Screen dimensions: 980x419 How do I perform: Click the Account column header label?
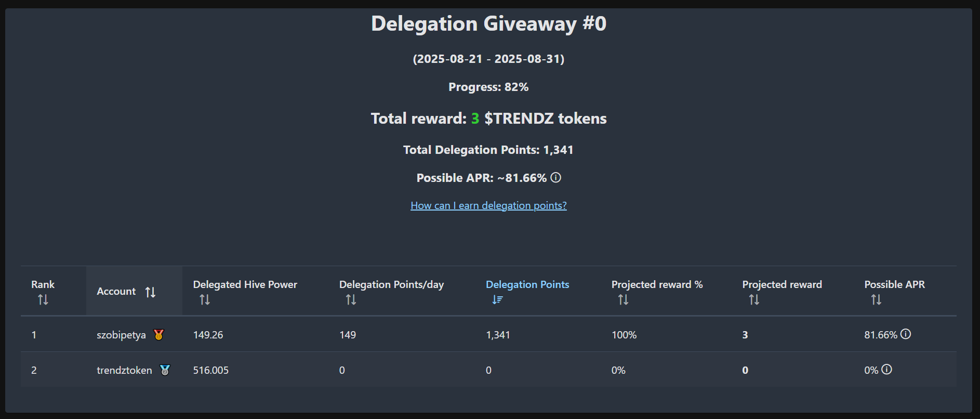pos(116,292)
